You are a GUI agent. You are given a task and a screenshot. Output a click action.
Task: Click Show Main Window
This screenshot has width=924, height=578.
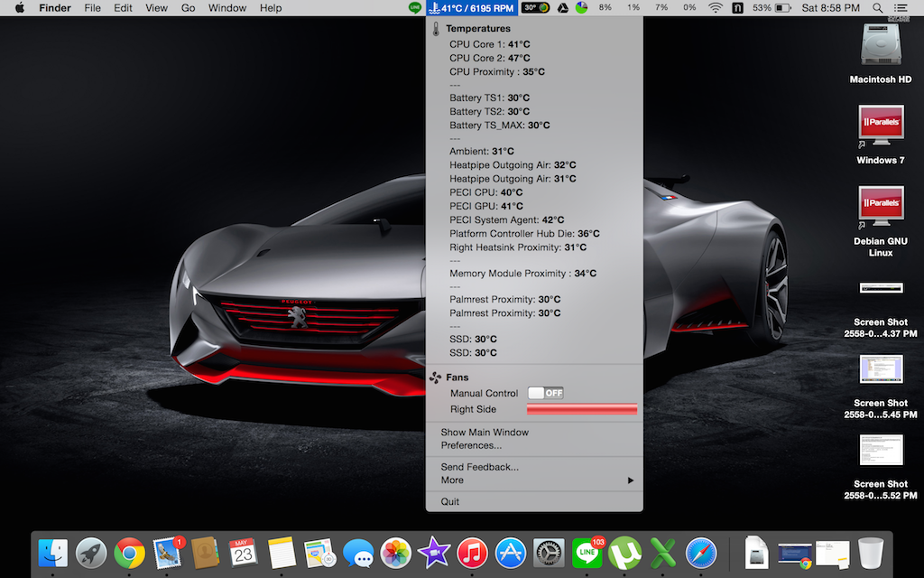tap(485, 433)
